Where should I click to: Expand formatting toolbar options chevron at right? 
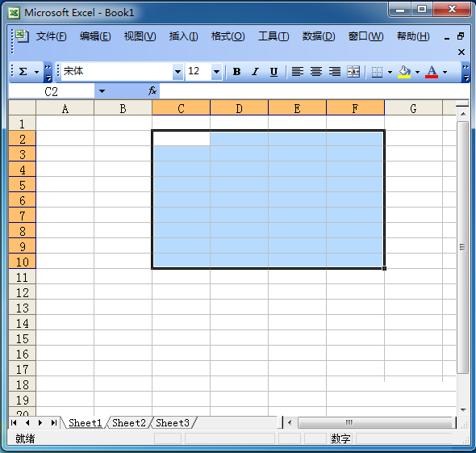tap(466, 72)
